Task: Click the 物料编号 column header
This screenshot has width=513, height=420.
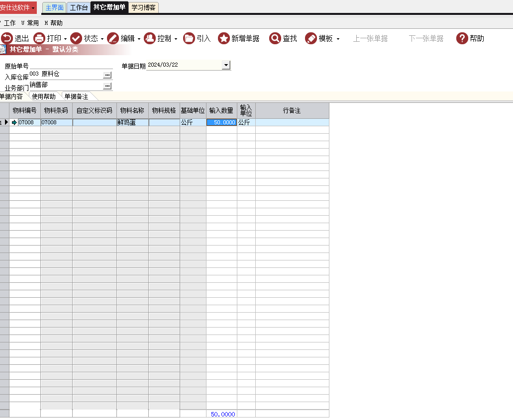Action: pyautogui.click(x=24, y=110)
